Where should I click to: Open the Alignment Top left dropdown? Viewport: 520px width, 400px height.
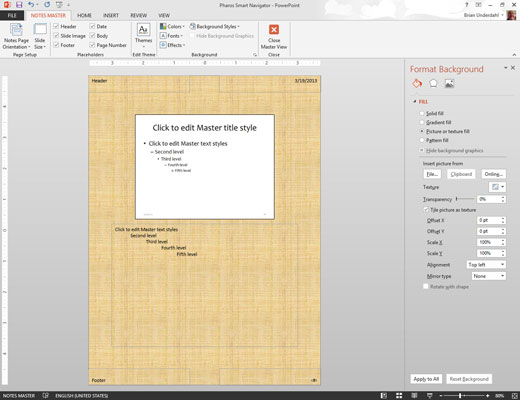[486, 265]
